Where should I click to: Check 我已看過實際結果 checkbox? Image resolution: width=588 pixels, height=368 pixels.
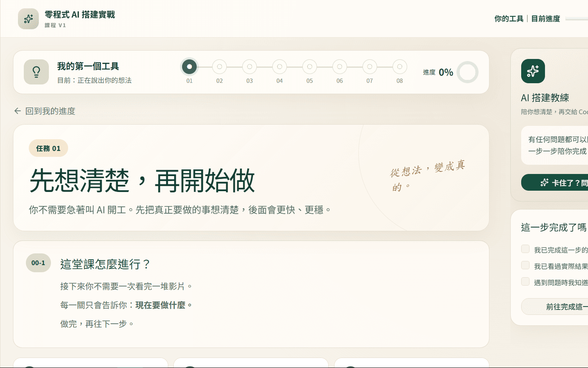tap(525, 266)
